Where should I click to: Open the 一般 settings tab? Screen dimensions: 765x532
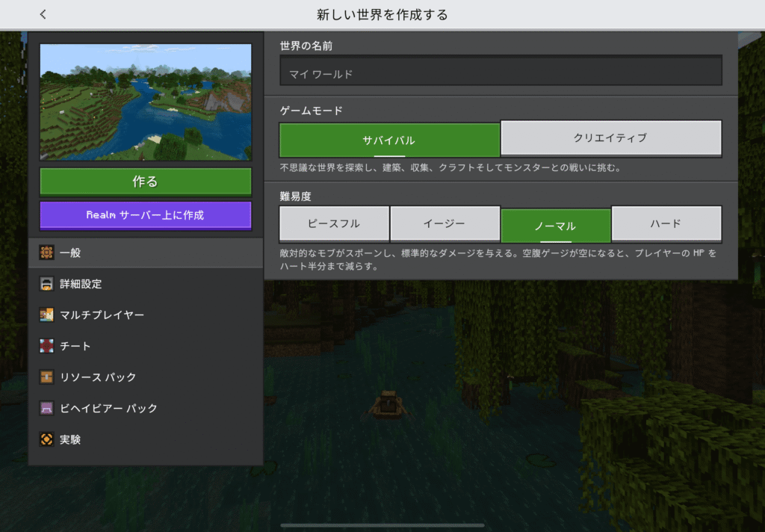pos(146,253)
